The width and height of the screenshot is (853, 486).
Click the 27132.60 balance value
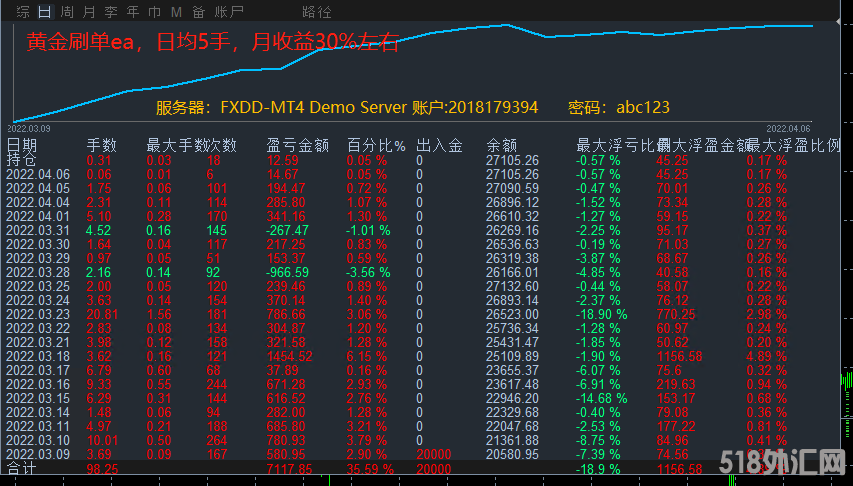(x=512, y=286)
